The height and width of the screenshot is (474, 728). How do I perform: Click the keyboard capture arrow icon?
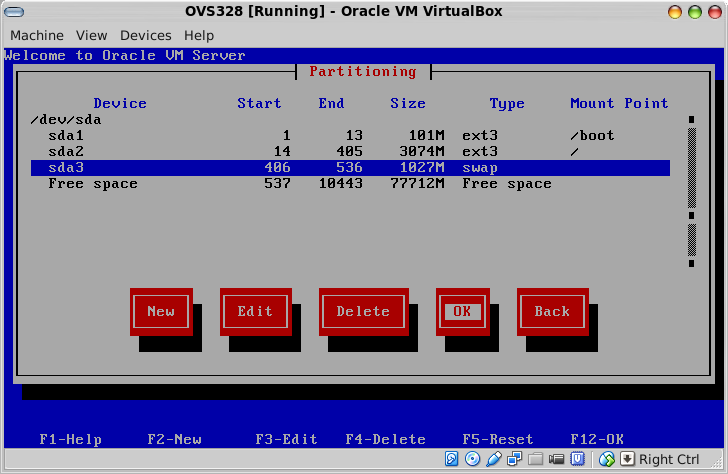[x=627, y=459]
